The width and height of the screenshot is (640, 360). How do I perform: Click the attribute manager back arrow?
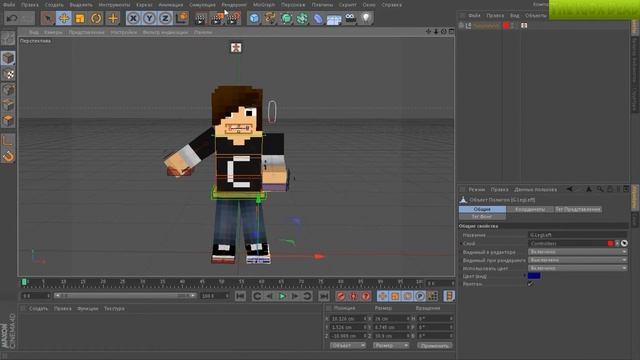tap(569, 189)
